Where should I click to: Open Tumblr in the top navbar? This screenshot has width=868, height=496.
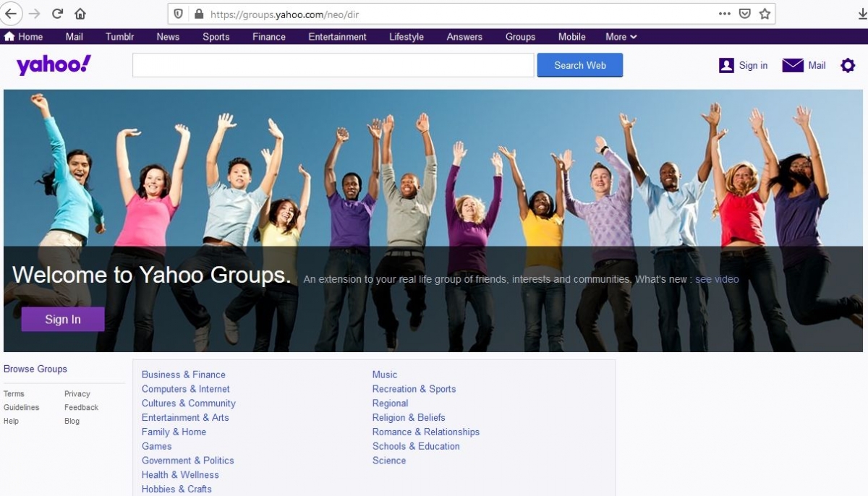[119, 37]
